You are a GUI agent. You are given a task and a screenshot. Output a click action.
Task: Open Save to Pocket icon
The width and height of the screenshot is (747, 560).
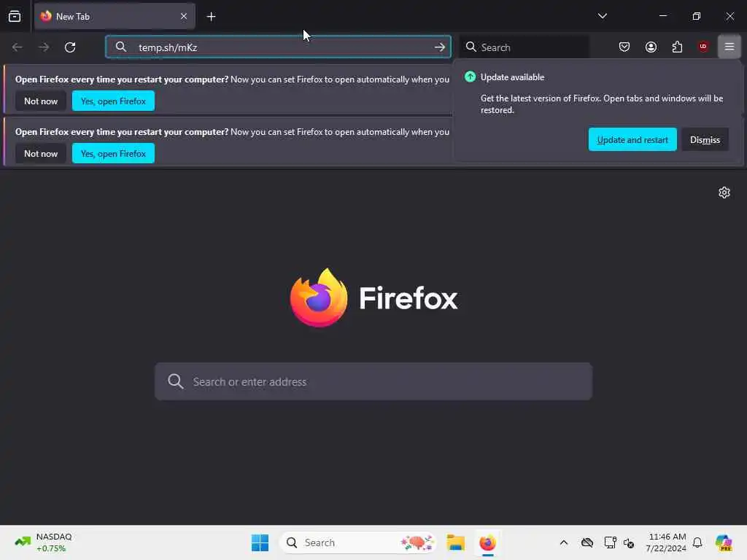pos(624,47)
